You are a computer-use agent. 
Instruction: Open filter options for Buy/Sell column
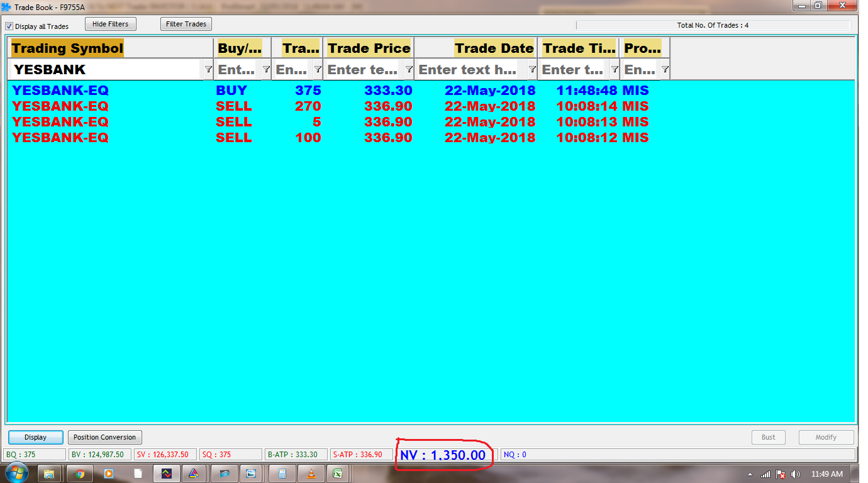266,69
